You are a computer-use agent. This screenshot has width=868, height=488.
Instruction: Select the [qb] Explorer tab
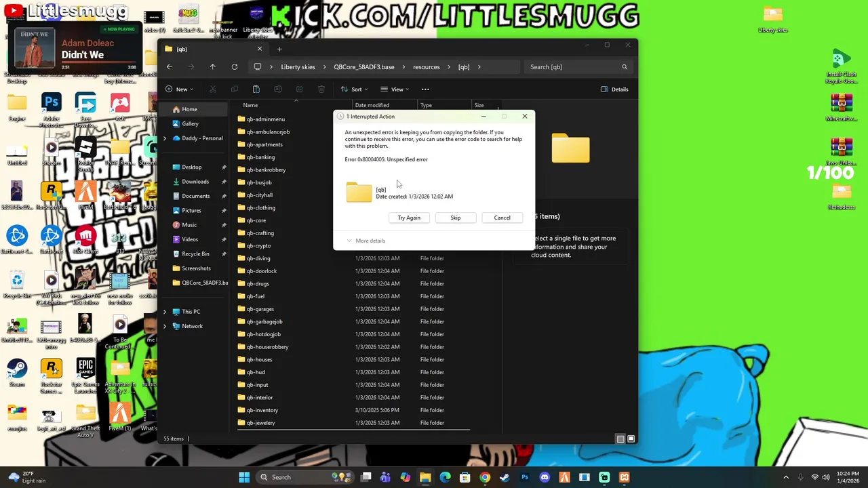point(213,49)
